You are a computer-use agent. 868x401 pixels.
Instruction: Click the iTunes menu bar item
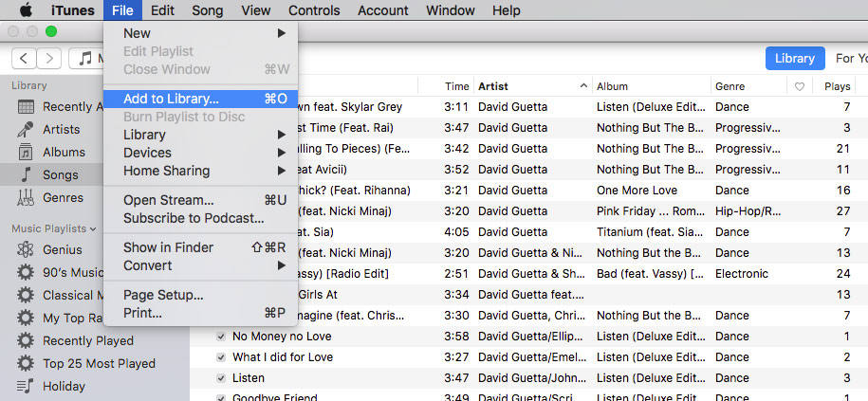pos(72,10)
